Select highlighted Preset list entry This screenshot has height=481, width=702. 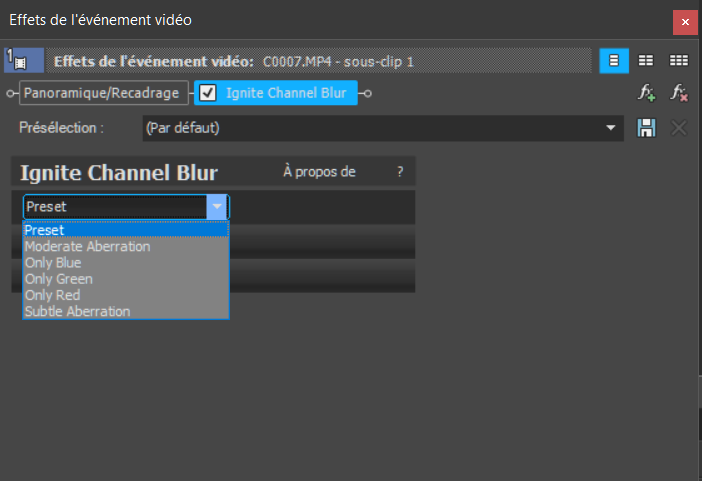click(x=126, y=230)
